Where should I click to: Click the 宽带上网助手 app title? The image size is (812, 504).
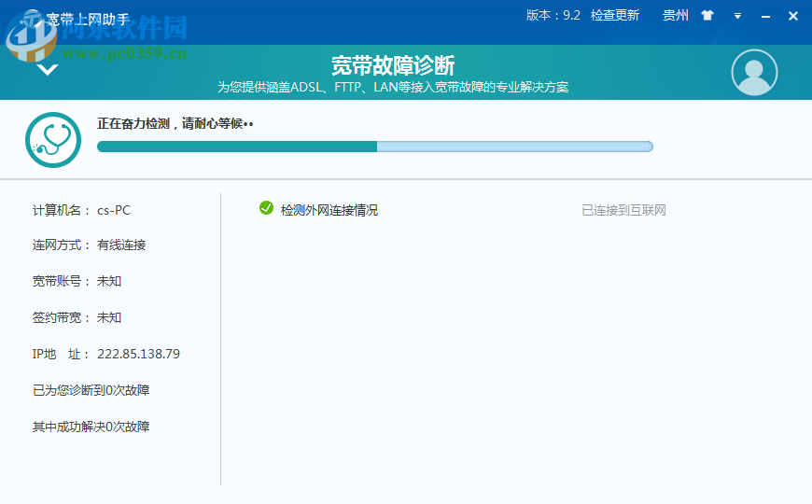[88, 20]
